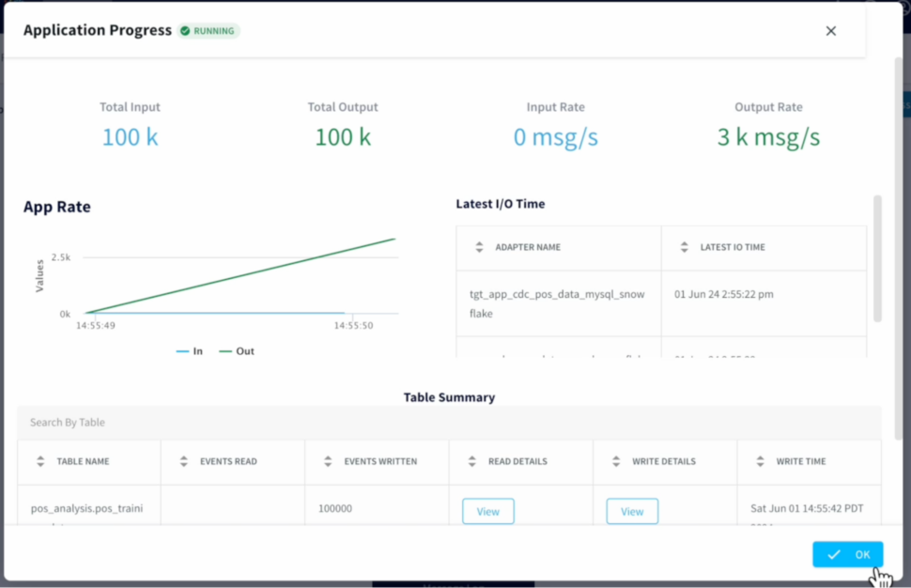Click View button under Read Details

pyautogui.click(x=487, y=511)
